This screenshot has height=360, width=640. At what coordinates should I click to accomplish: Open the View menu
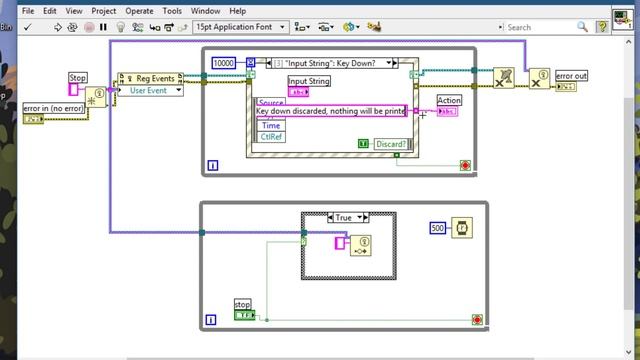(74, 11)
